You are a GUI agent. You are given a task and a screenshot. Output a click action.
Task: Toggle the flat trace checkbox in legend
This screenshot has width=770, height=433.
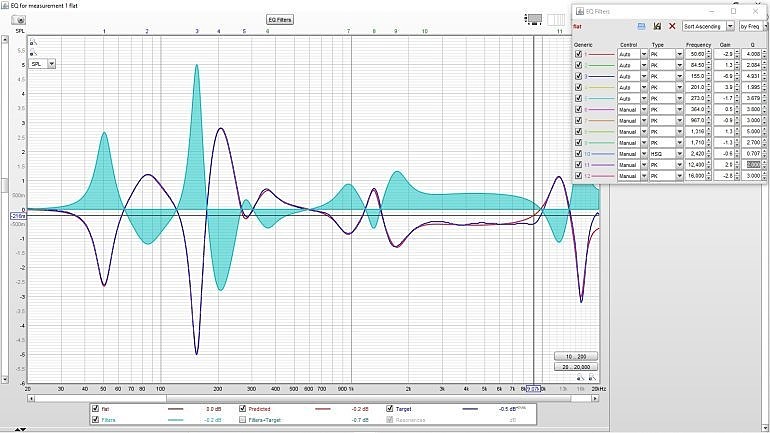[x=95, y=408]
